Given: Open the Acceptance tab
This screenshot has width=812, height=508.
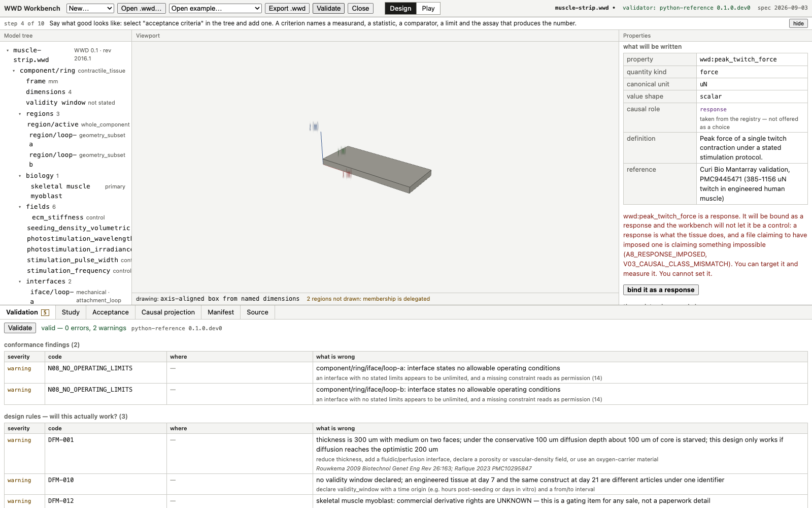Looking at the screenshot, I should (111, 312).
